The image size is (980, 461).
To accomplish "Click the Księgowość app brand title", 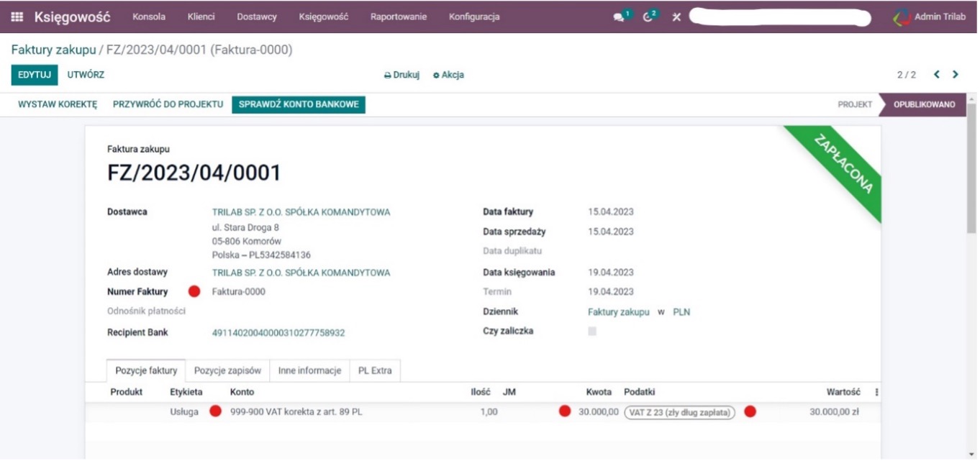I will [x=73, y=17].
